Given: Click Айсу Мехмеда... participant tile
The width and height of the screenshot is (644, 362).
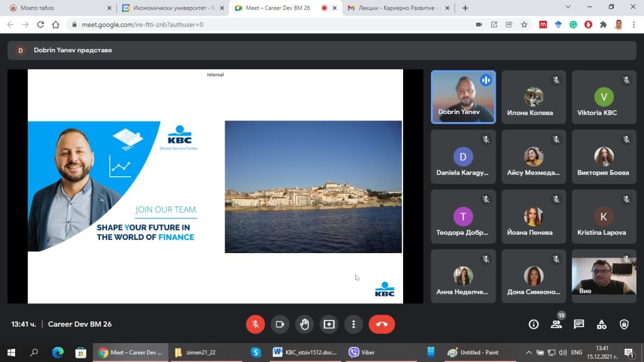Looking at the screenshot, I should 533,157.
